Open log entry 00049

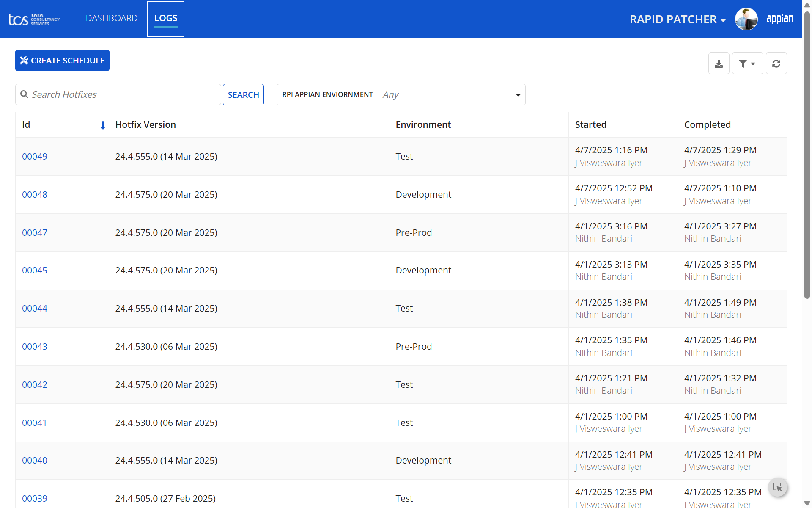click(x=35, y=156)
